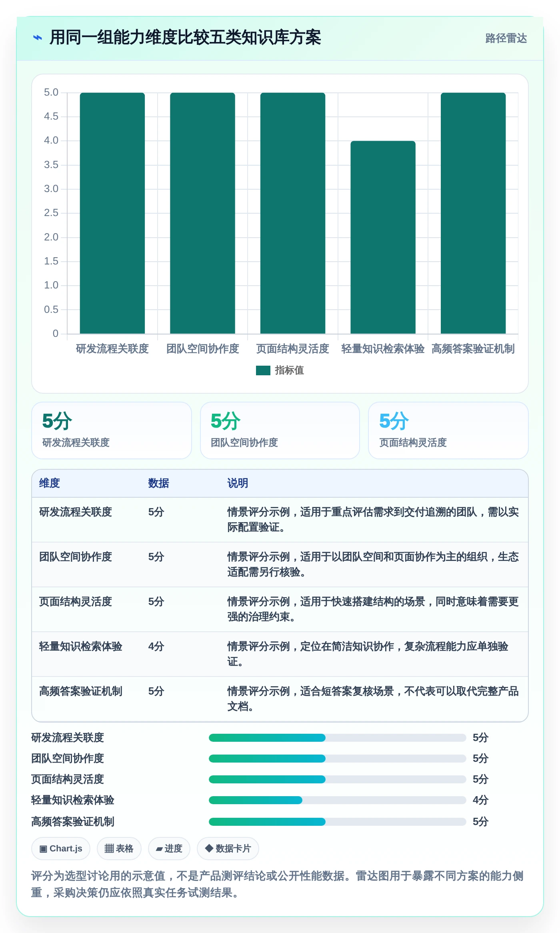This screenshot has height=933, width=560.
Task: Click the bar icon in the 进度 chip
Action: tap(159, 849)
